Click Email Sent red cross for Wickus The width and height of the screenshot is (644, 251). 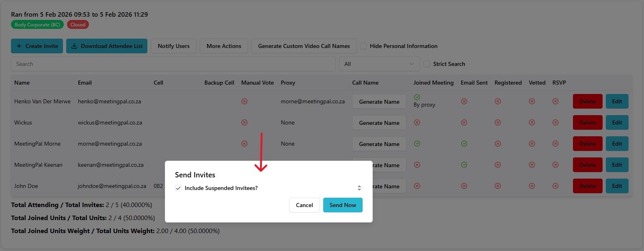tap(464, 122)
